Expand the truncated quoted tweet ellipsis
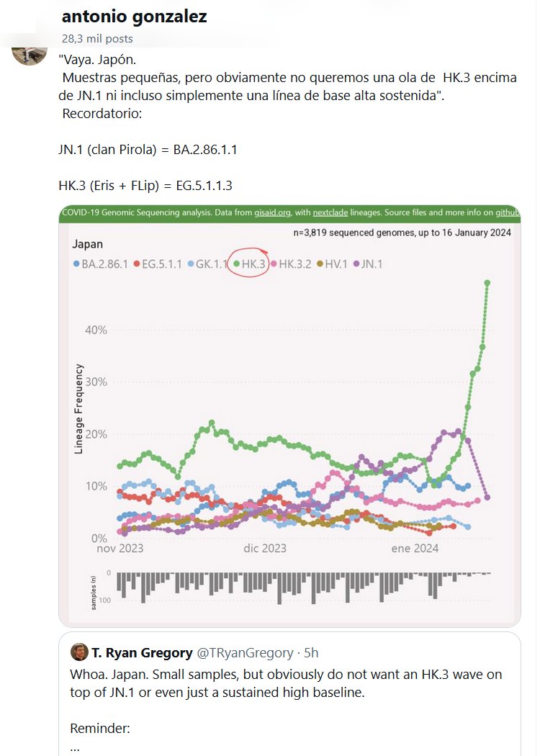Image resolution: width=540 pixels, height=756 pixels. (x=75, y=747)
